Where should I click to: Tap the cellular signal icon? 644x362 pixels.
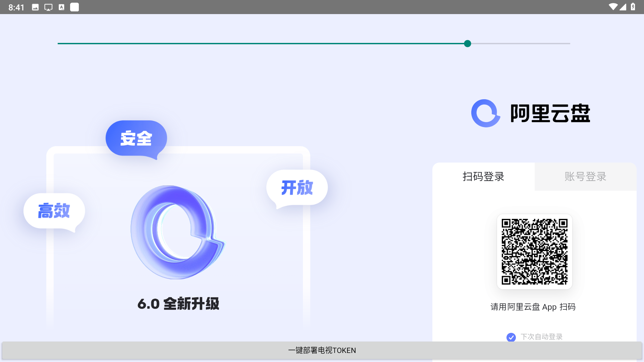(623, 7)
